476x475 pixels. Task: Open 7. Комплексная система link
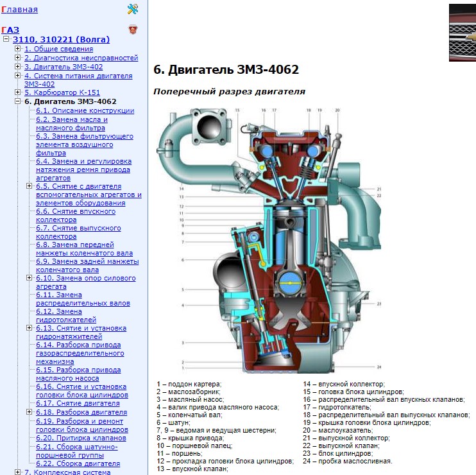click(67, 472)
